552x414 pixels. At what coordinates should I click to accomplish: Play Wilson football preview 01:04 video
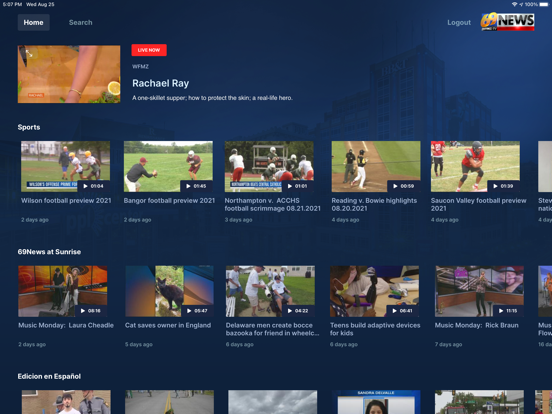point(94,186)
